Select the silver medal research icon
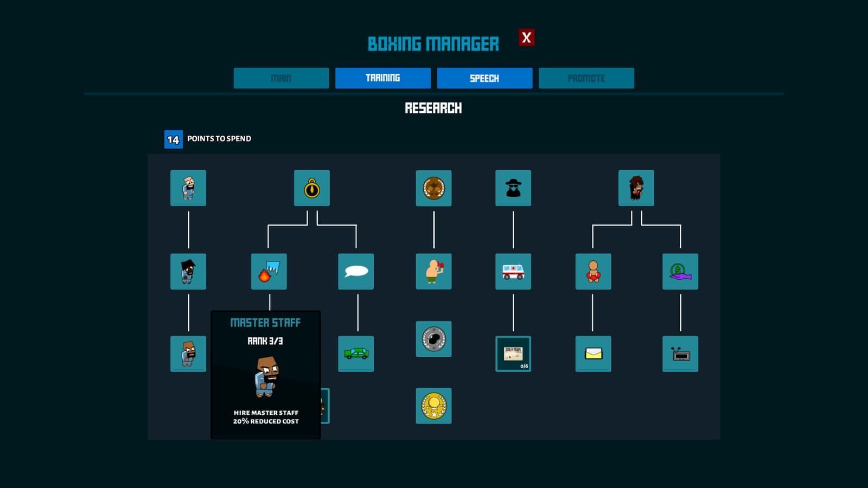The image size is (868, 488). coord(433,339)
